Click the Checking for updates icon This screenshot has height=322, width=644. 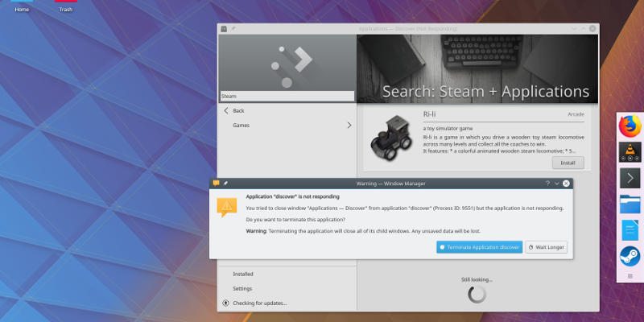(225, 303)
